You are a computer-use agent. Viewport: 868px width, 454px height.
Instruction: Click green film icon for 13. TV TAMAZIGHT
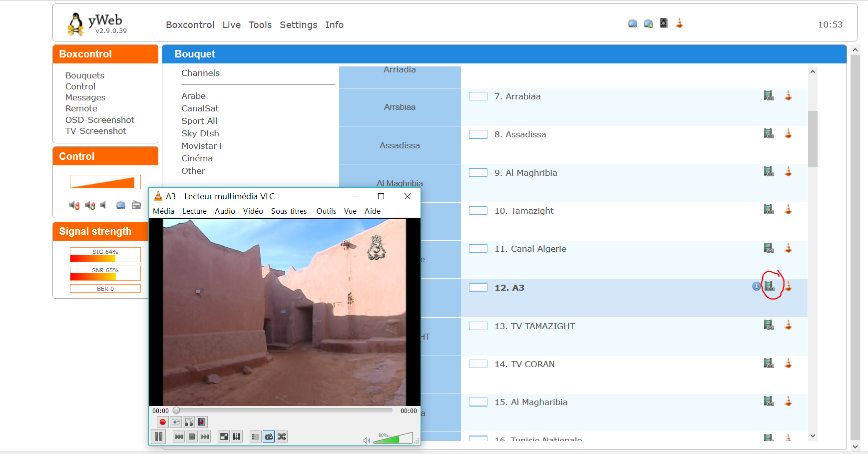[769, 325]
